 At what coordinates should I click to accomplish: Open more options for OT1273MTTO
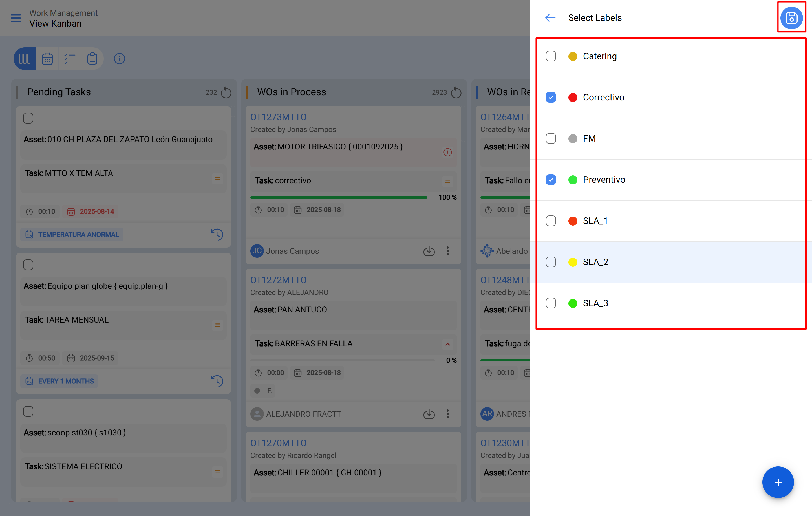[x=447, y=251]
